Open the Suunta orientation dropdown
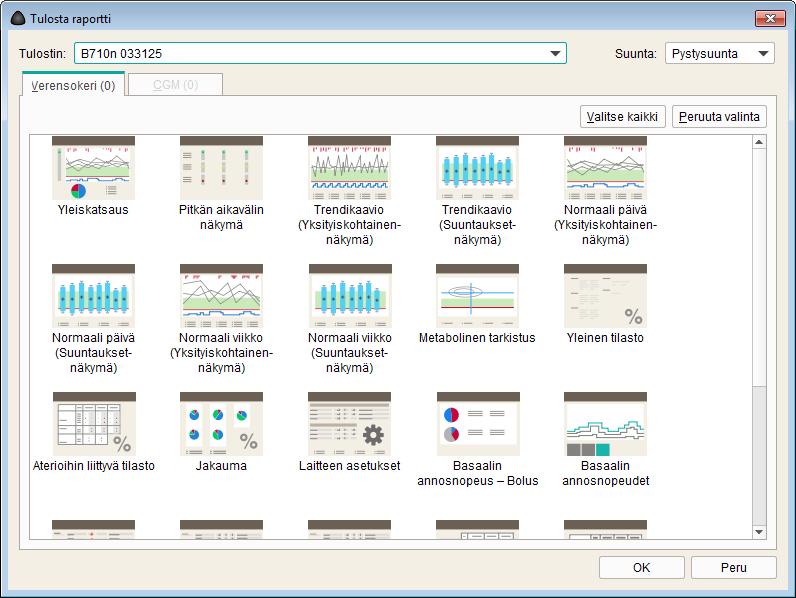The width and height of the screenshot is (796, 598). click(719, 53)
